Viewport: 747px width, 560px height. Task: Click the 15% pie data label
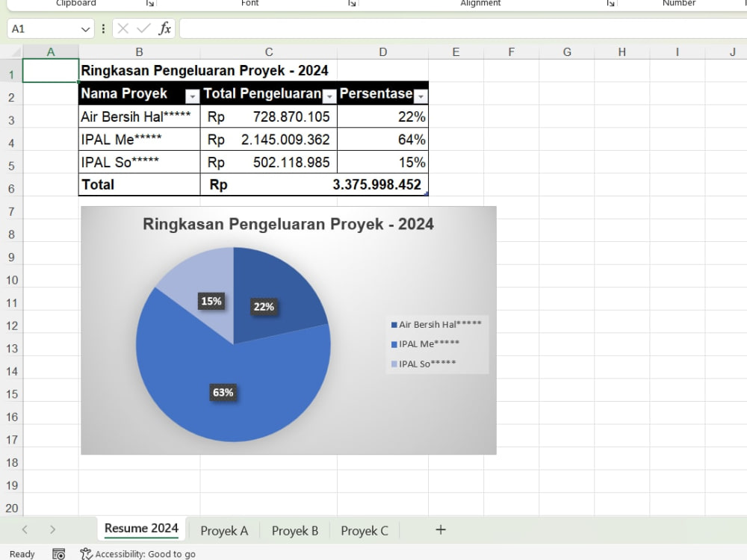211,301
